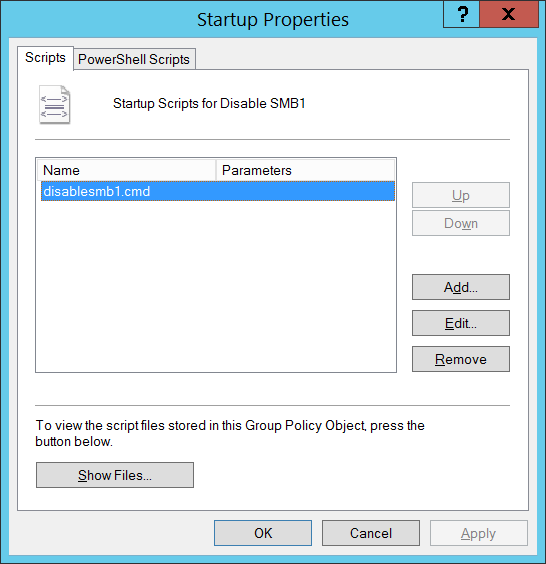Image resolution: width=546 pixels, height=564 pixels.
Task: Confirm changes with OK
Action: click(x=263, y=533)
